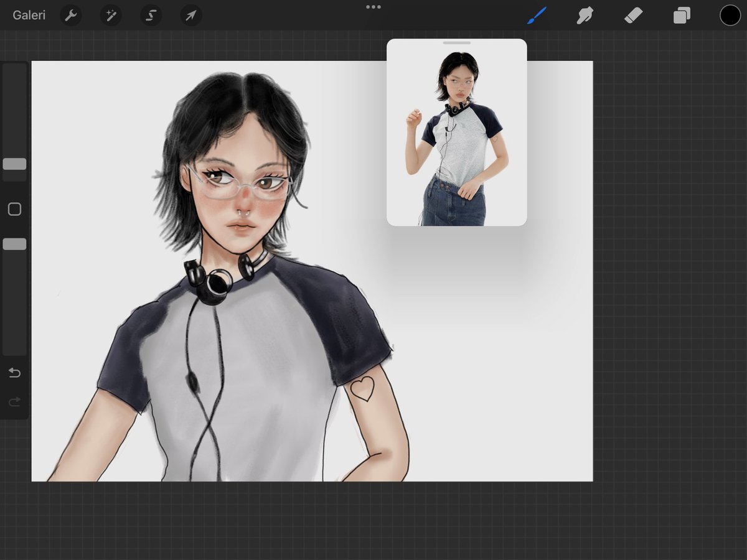Select the Smudge finger tool
747x560 pixels.
585,16
